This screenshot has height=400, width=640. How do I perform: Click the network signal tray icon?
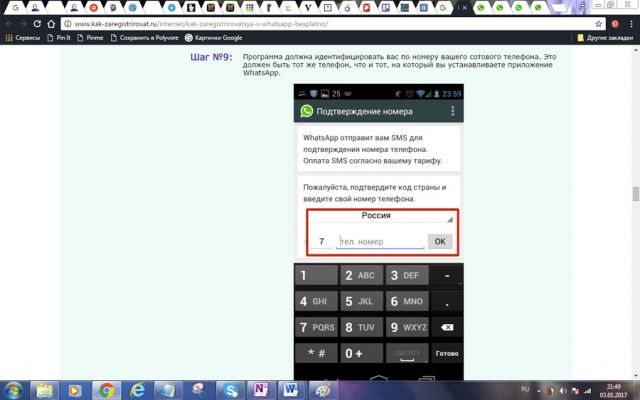click(x=587, y=391)
